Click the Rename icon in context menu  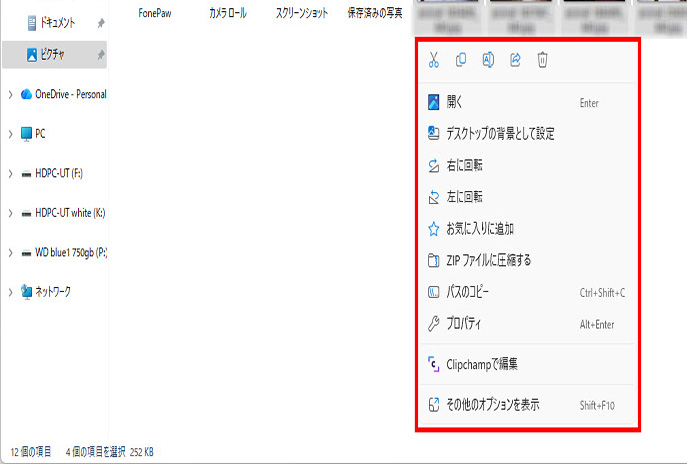point(488,60)
